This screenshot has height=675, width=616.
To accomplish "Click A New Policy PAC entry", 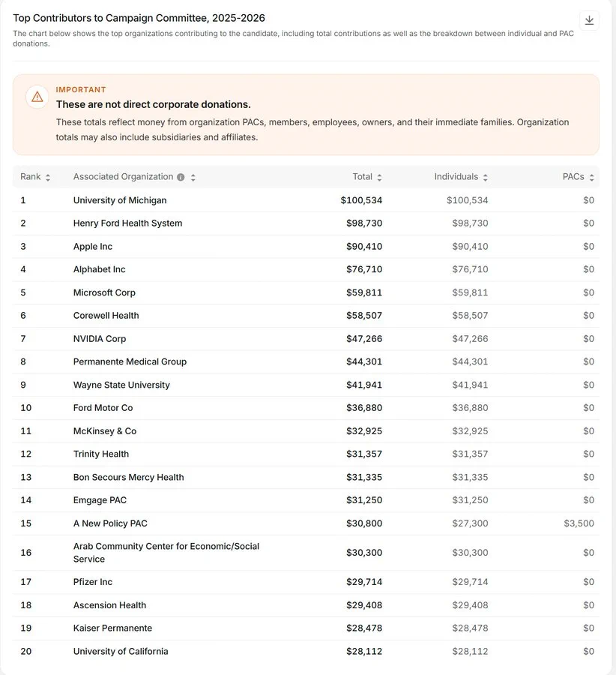I will (x=110, y=523).
